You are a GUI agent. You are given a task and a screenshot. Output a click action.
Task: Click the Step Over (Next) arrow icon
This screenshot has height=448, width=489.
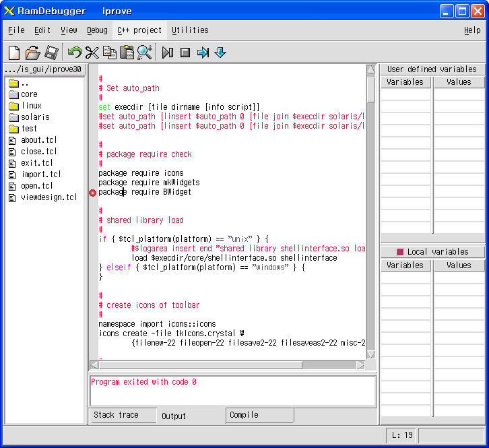coord(203,53)
